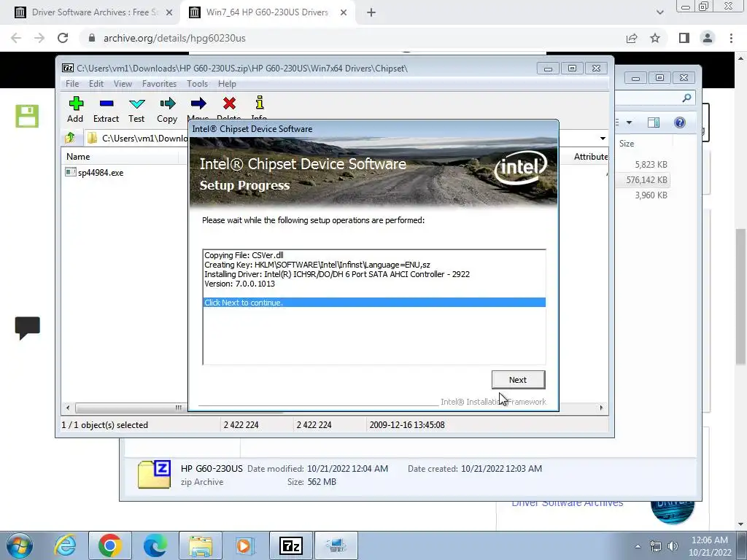Viewport: 747px width, 560px height.
Task: Toggle Explorer preview pane icon
Action: (x=654, y=122)
